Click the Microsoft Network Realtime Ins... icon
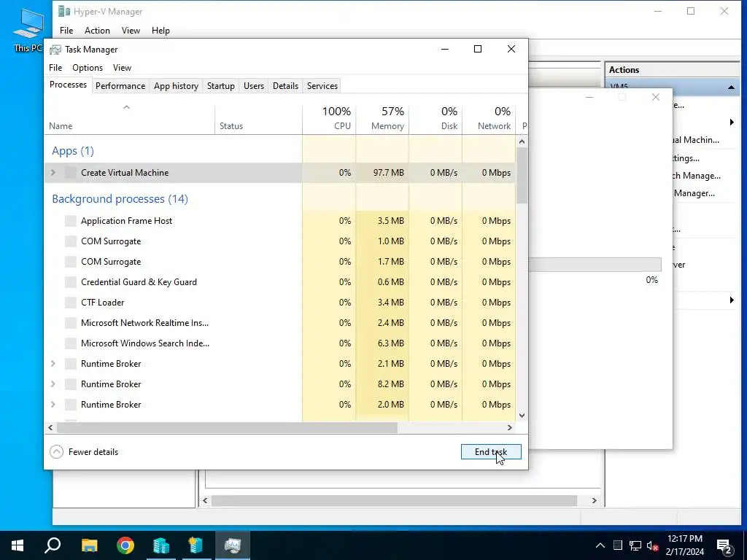The height and width of the screenshot is (560, 747). point(71,323)
